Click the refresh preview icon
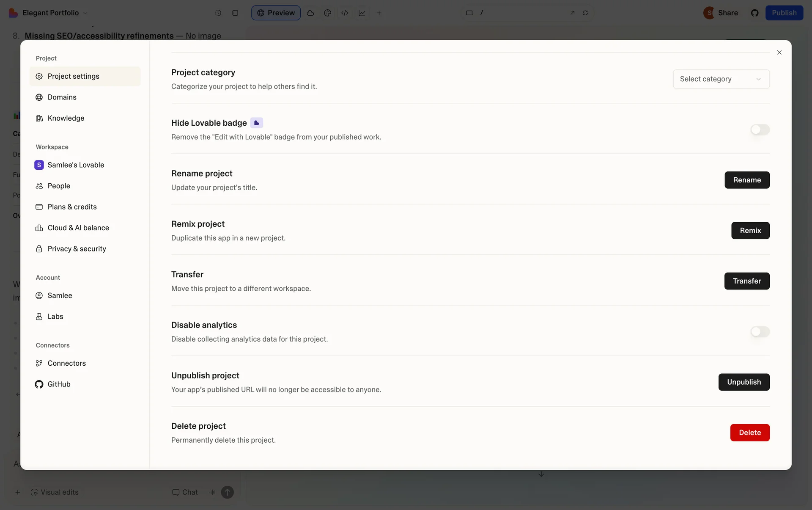 585,13
